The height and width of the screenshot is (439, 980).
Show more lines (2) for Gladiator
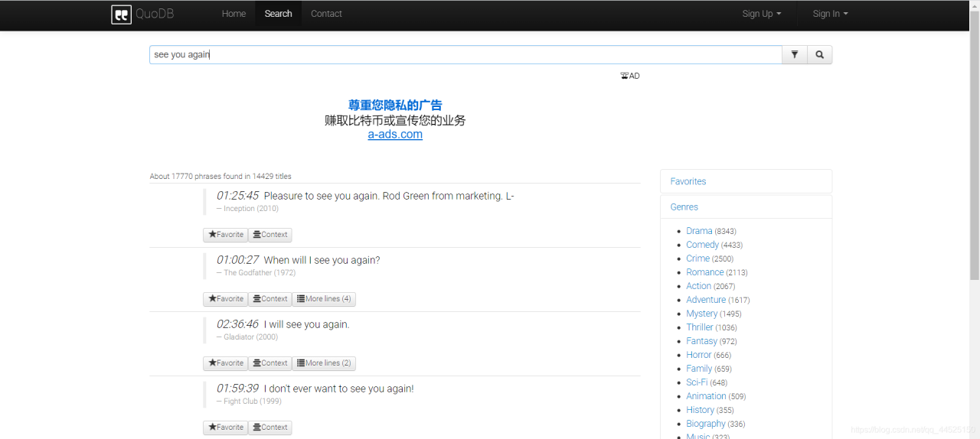(x=324, y=363)
